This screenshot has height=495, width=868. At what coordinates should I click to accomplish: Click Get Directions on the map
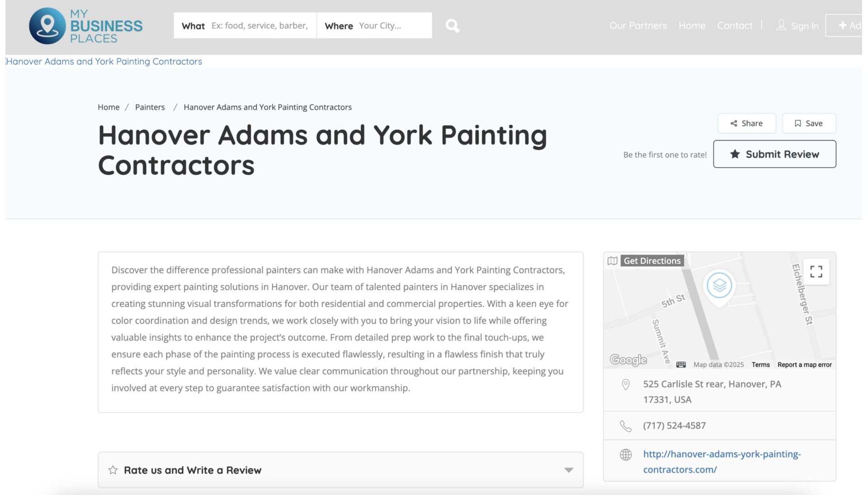(x=651, y=261)
